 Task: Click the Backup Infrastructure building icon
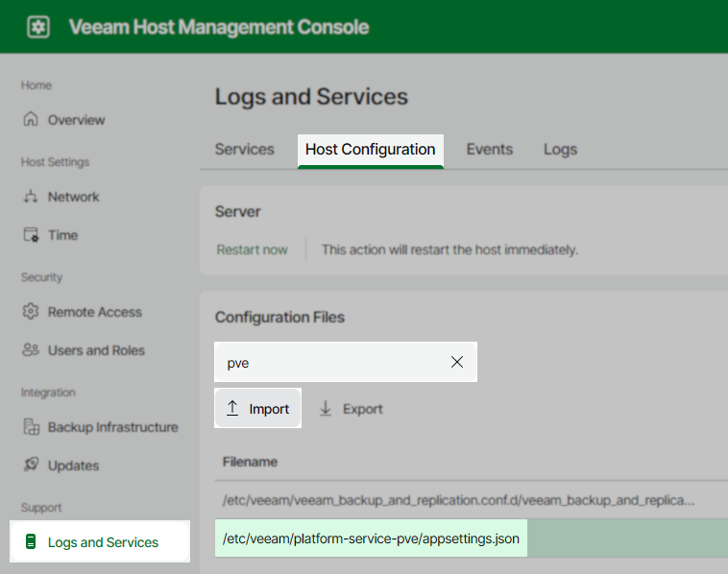(x=31, y=427)
